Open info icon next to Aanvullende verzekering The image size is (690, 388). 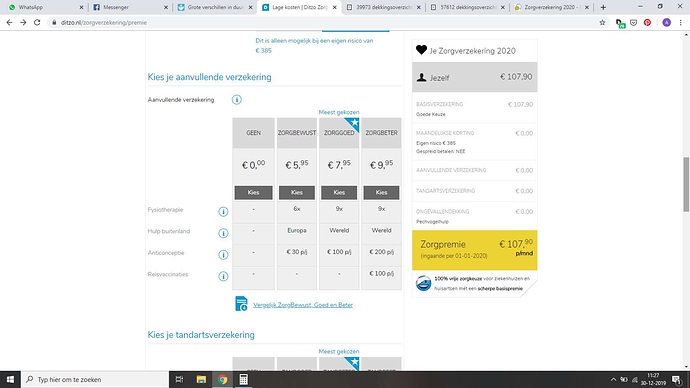click(237, 100)
